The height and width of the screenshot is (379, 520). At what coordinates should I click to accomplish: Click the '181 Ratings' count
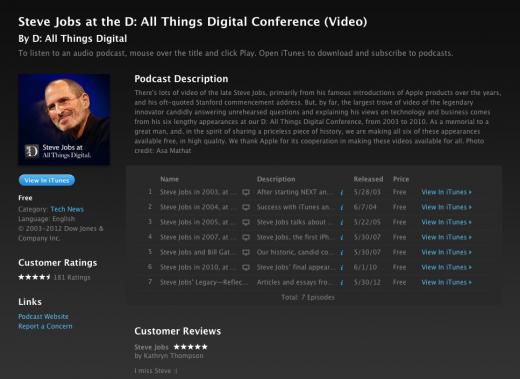tap(72, 277)
